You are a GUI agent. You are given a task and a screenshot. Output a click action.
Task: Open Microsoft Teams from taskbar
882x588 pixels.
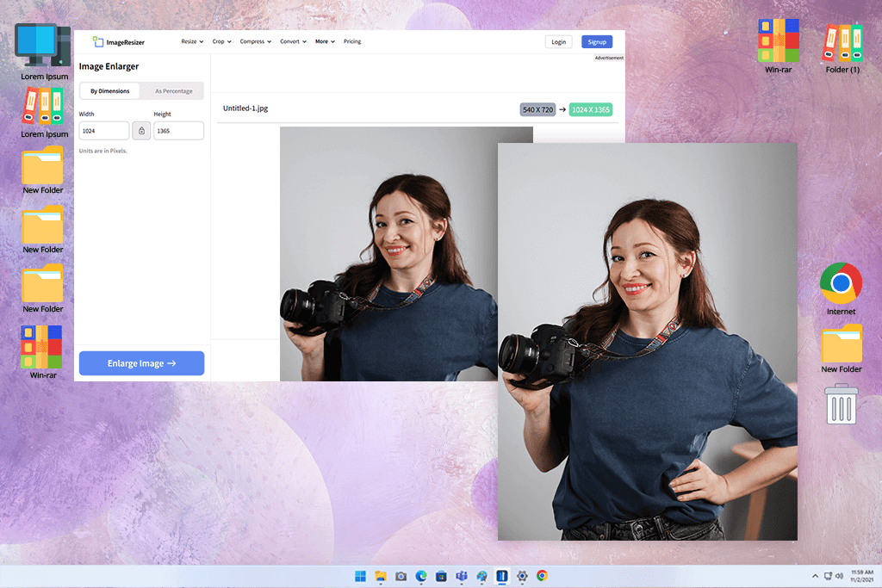coord(462,576)
